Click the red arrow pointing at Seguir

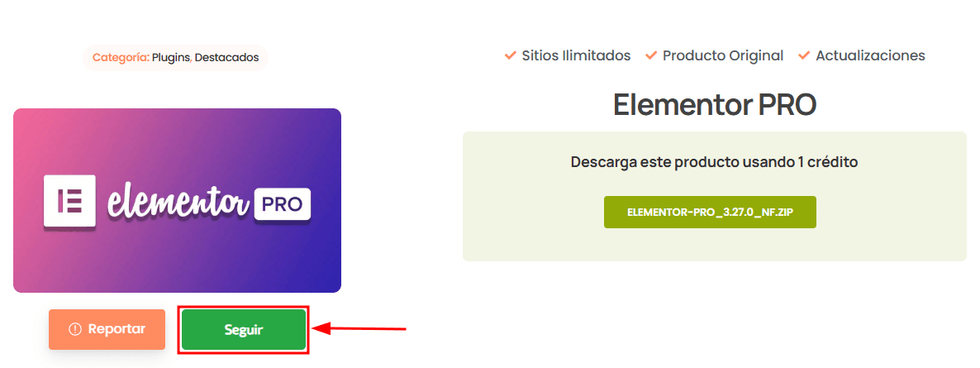click(x=359, y=328)
